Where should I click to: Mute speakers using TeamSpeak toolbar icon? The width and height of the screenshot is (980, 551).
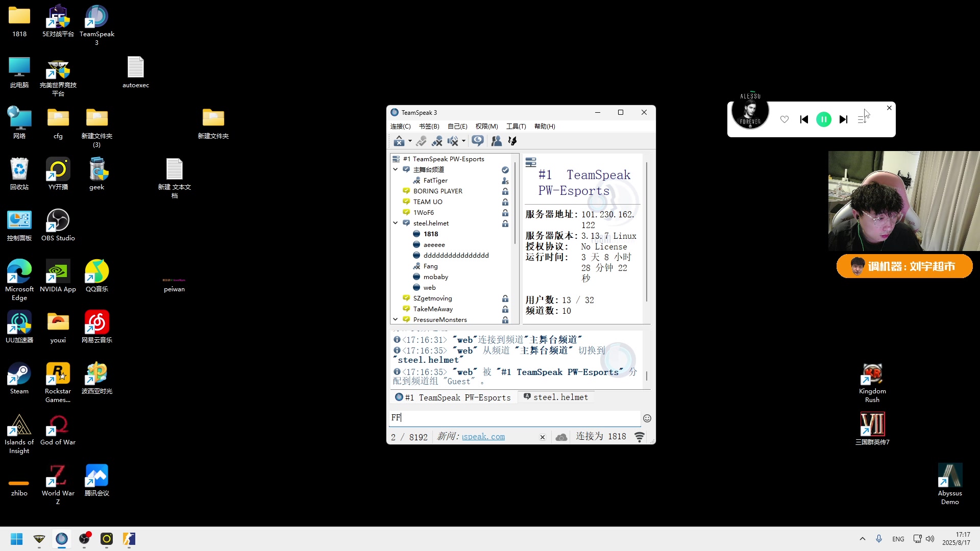[452, 141]
